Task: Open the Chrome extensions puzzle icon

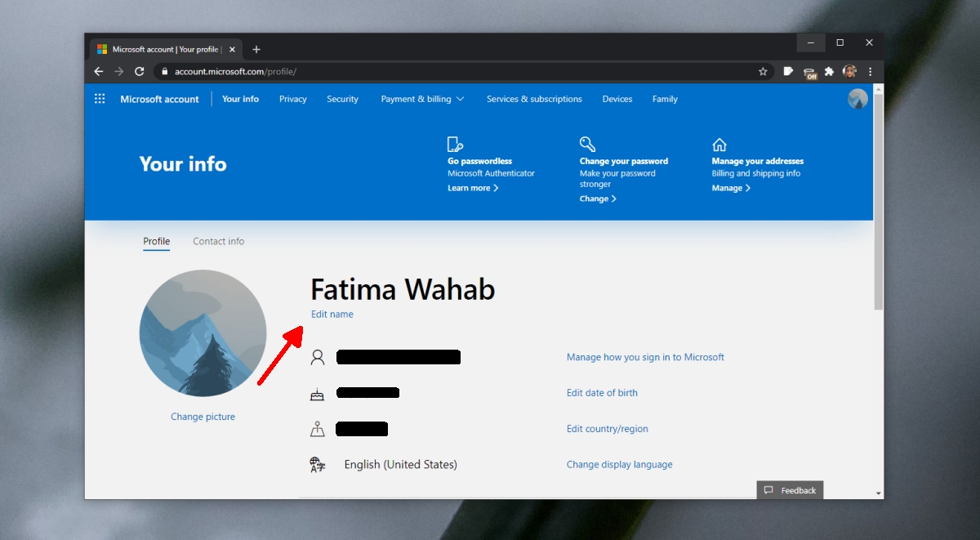Action: click(x=829, y=72)
